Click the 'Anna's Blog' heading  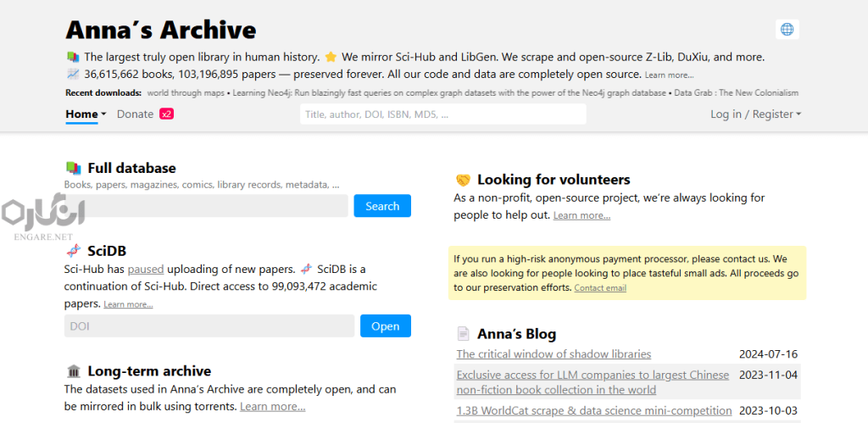(516, 334)
